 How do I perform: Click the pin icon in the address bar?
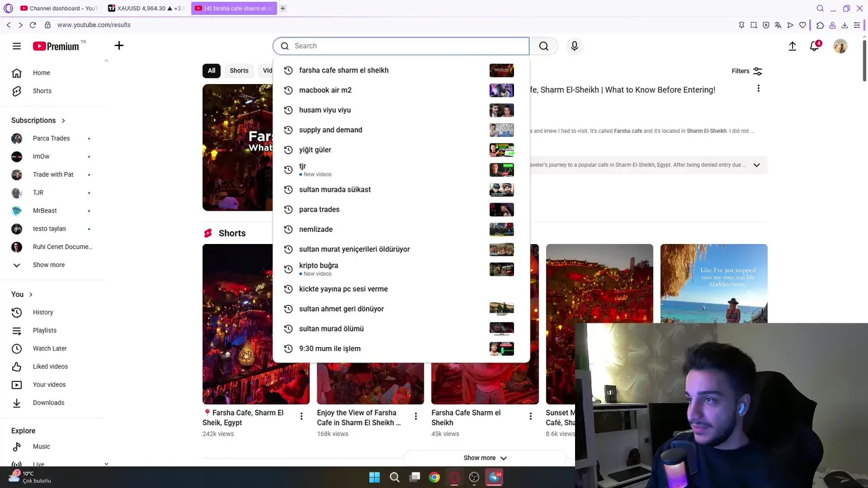point(741,25)
